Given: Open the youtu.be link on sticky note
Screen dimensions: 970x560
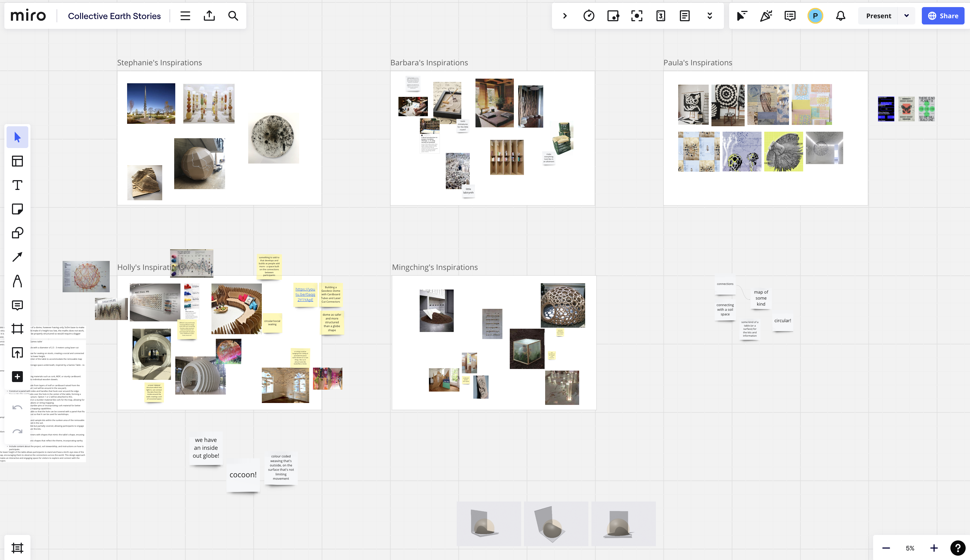Looking at the screenshot, I should tap(305, 294).
